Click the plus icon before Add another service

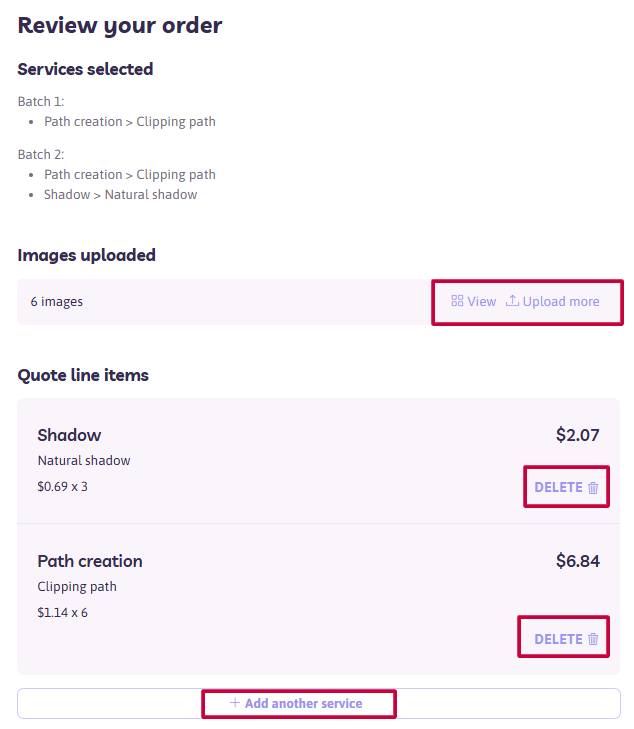click(235, 702)
